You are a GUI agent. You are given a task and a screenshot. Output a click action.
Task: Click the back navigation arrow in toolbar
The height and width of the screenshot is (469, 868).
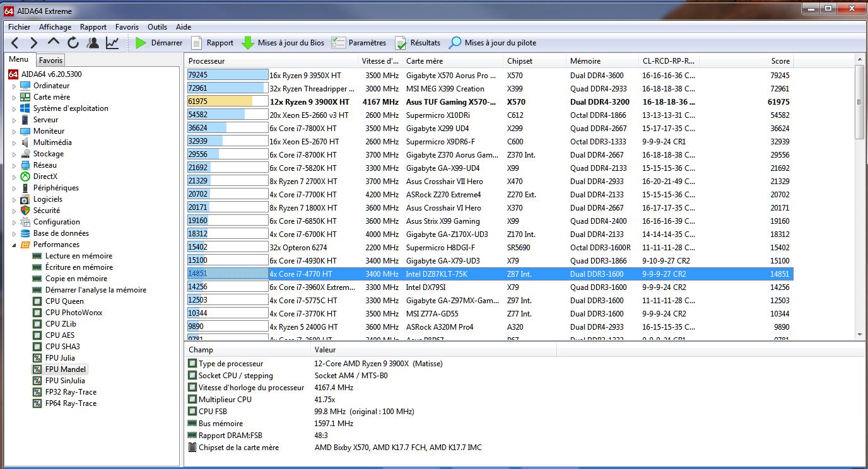click(x=15, y=43)
